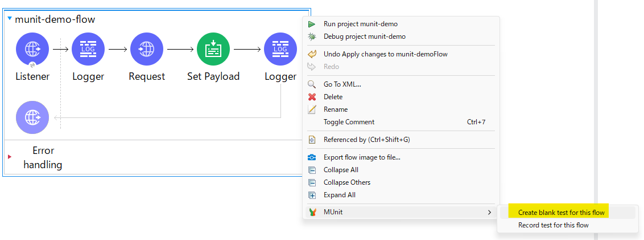The height and width of the screenshot is (240, 644).
Task: Click the green Run project play icon
Action: (x=312, y=25)
